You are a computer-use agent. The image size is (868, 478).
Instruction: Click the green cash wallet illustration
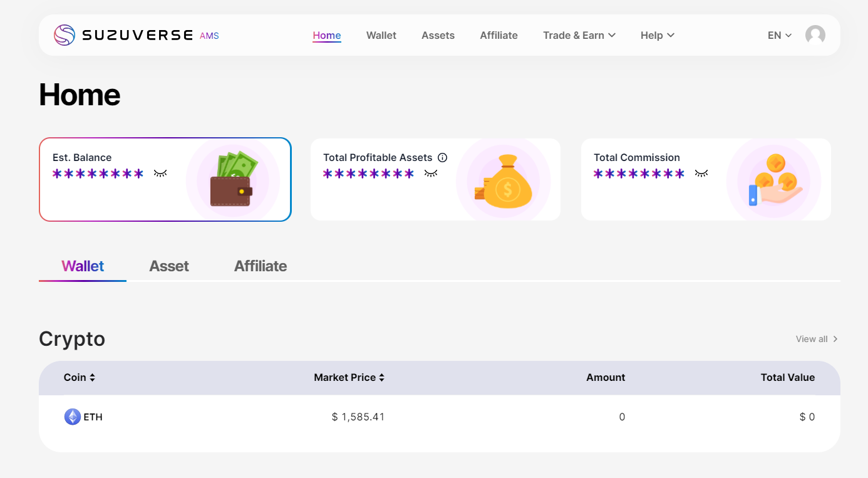click(233, 180)
